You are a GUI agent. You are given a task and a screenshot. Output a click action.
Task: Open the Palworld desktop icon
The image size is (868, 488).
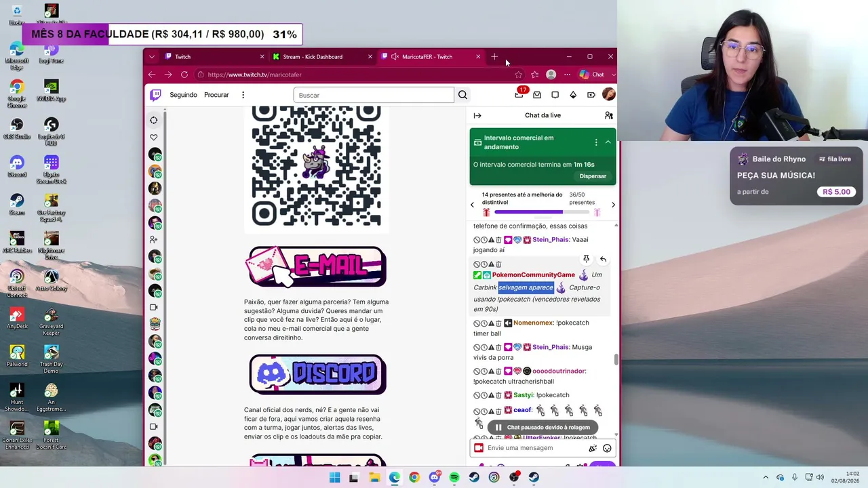pyautogui.click(x=17, y=356)
